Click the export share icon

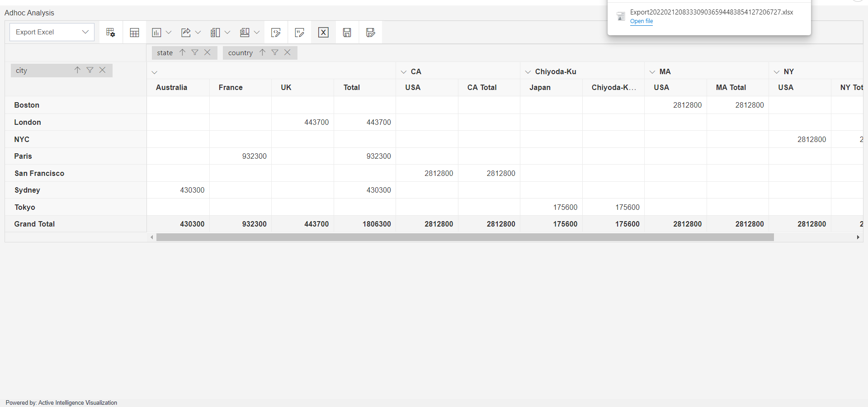click(186, 32)
